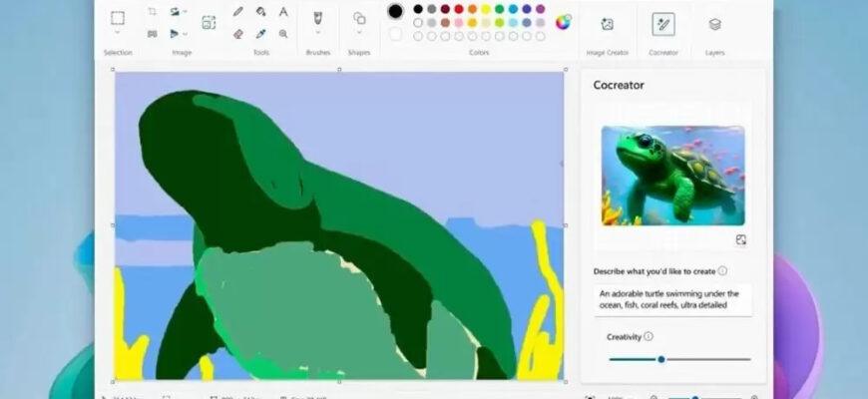The width and height of the screenshot is (868, 399).
Task: Pick black from the color palette
Action: (x=418, y=9)
